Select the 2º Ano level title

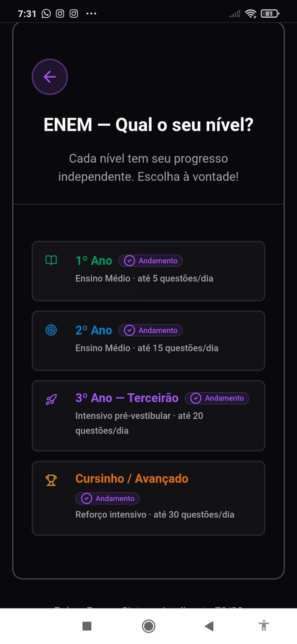click(x=94, y=330)
